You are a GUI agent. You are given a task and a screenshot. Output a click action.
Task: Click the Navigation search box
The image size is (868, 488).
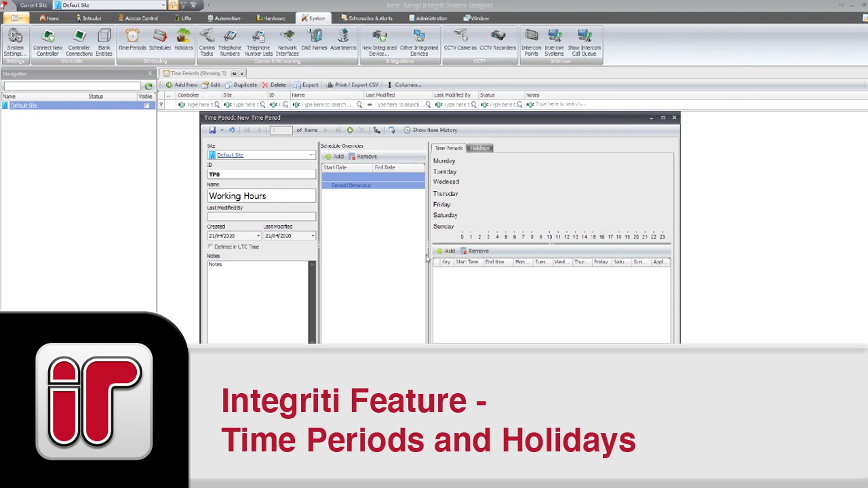tap(72, 86)
